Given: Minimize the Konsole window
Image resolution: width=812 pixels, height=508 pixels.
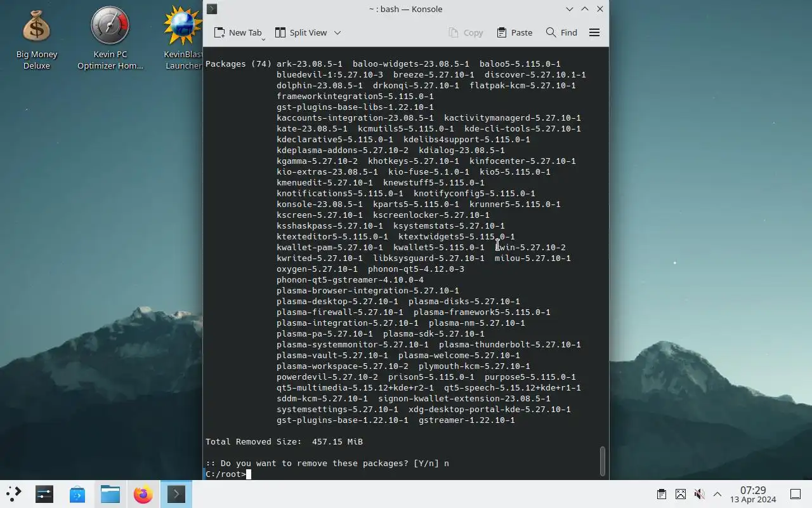Looking at the screenshot, I should (x=570, y=9).
